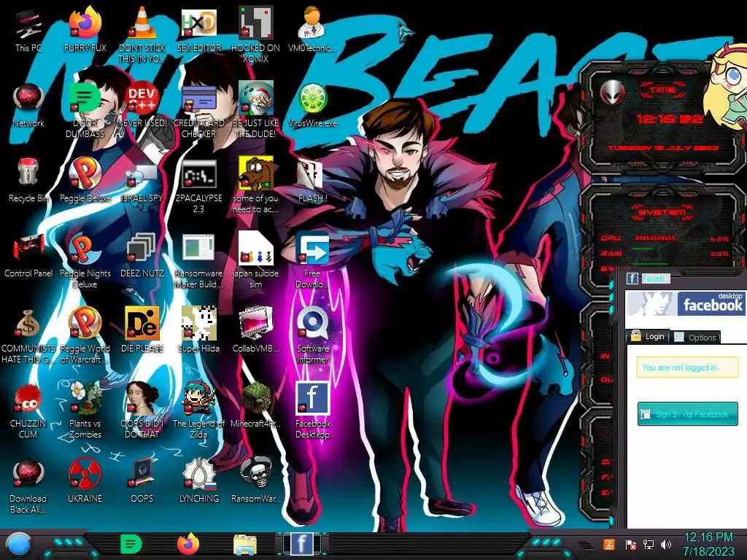Open the OOPS DID I DO THAT portrait icon
The width and height of the screenshot is (747, 560).
(142, 398)
